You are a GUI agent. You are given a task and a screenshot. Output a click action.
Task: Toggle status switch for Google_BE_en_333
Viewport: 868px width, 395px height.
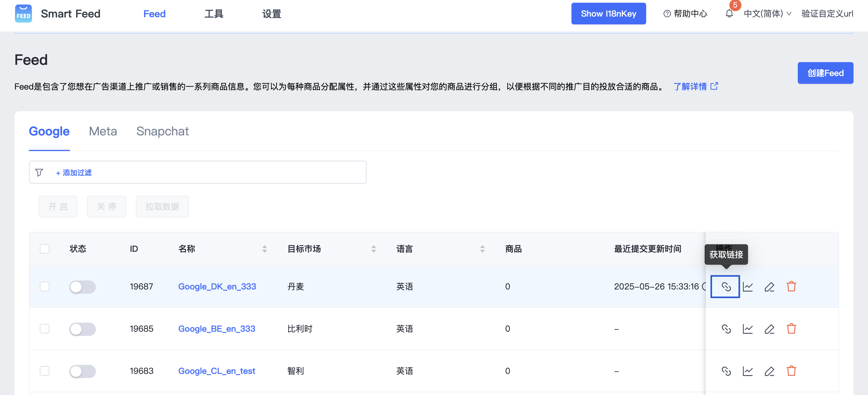[83, 329]
